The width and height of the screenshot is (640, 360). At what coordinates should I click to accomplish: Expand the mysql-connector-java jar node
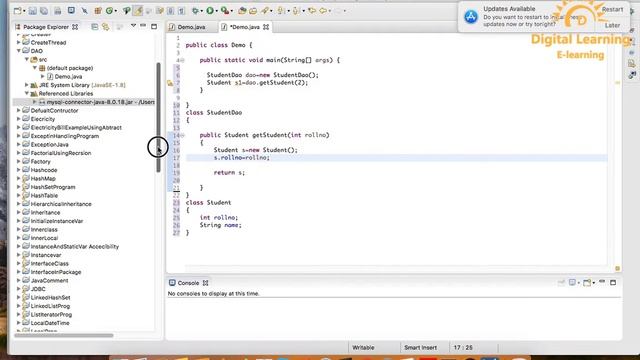[x=35, y=102]
